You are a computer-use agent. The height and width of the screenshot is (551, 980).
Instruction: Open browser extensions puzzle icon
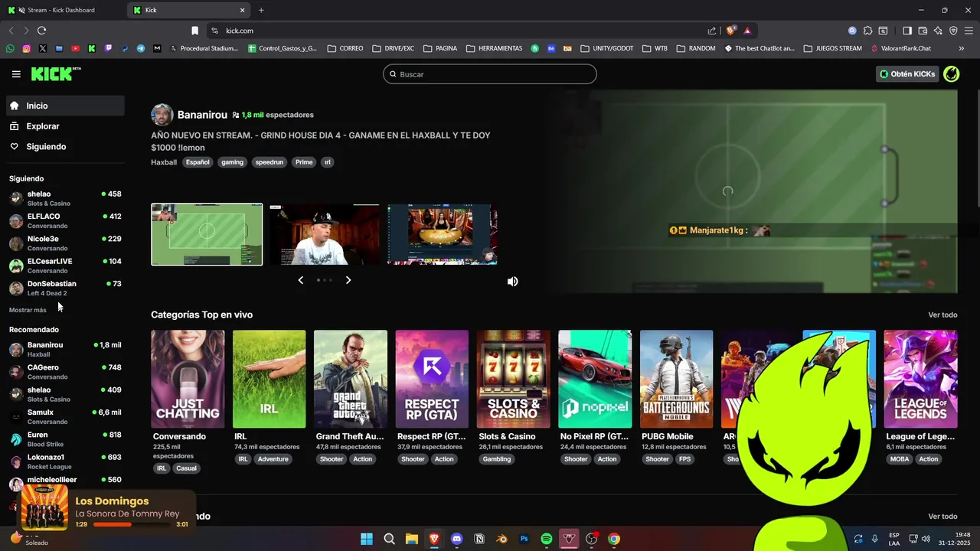click(867, 31)
